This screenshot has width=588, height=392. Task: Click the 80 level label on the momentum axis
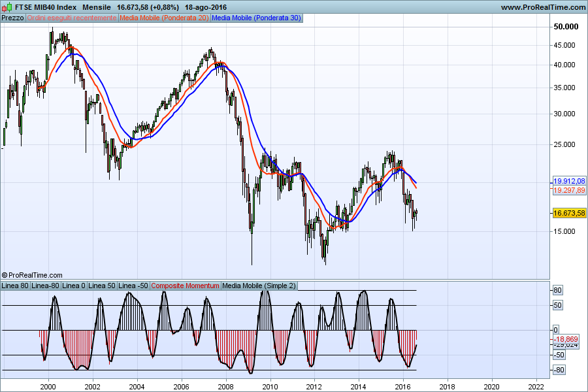point(558,290)
